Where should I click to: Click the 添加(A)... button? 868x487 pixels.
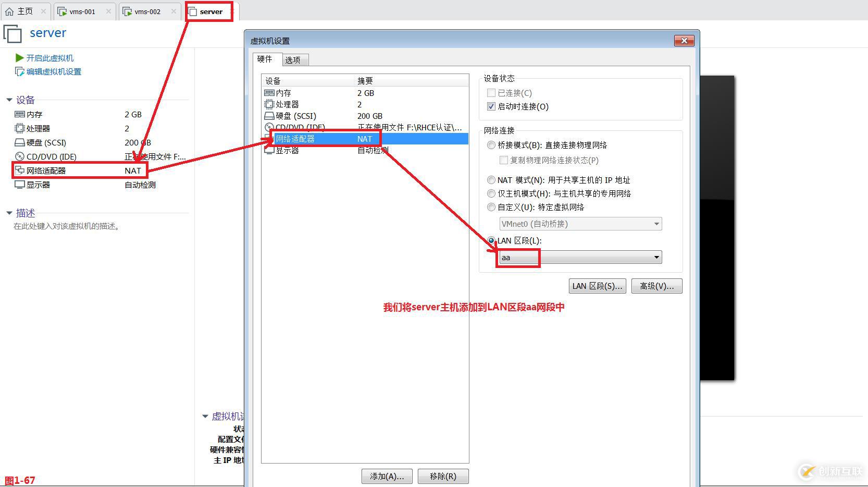pyautogui.click(x=387, y=476)
